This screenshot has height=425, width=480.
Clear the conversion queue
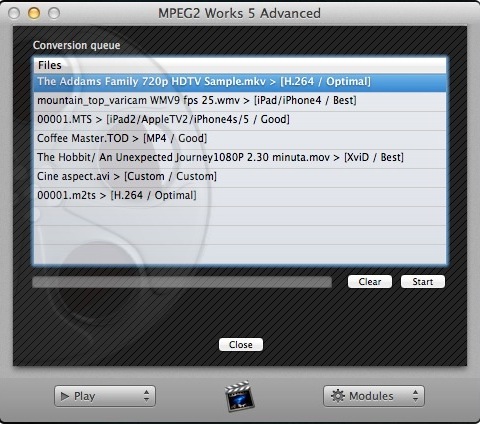tap(370, 282)
